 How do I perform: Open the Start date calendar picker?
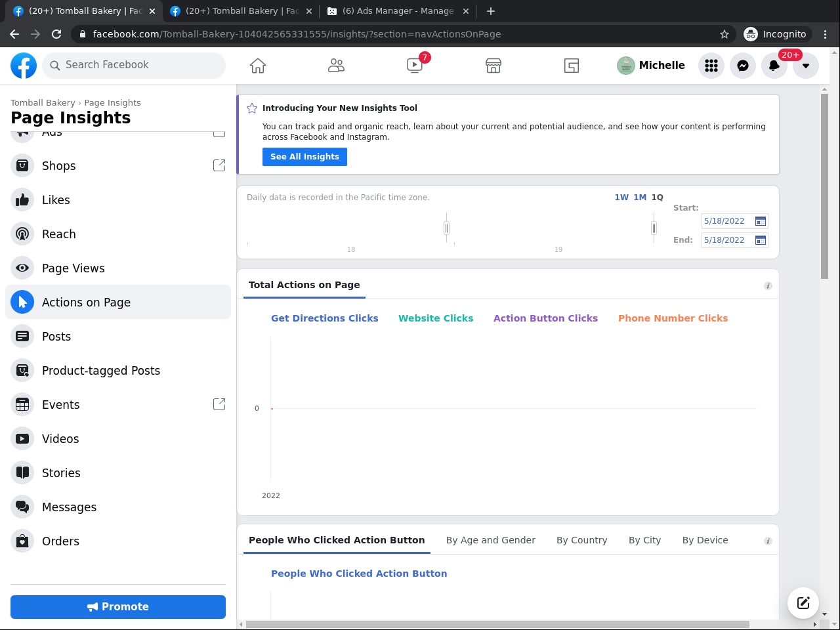tap(761, 221)
